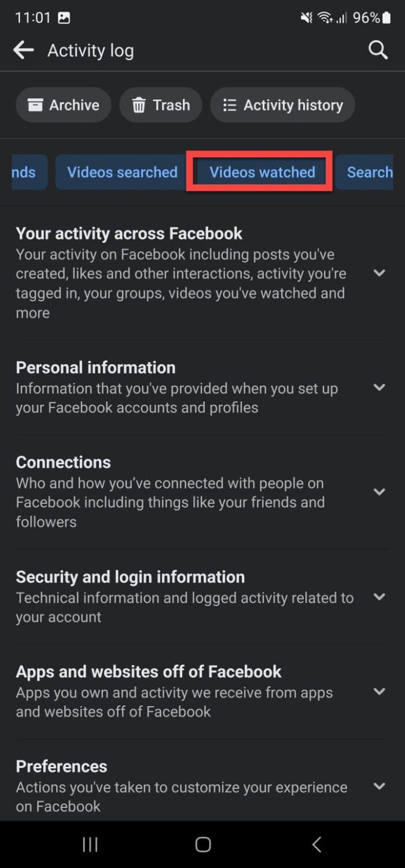
Task: Tap the Connections section heading
Action: click(64, 462)
